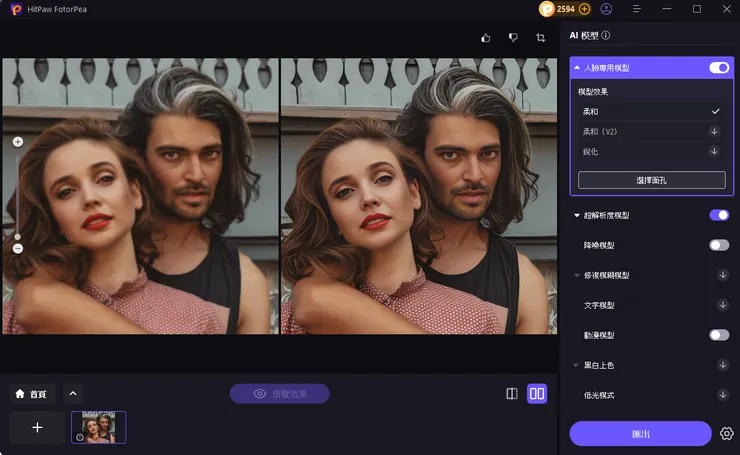Toggle the 超解析度模型 switch
Image resolution: width=740 pixels, height=455 pixels.
[719, 215]
